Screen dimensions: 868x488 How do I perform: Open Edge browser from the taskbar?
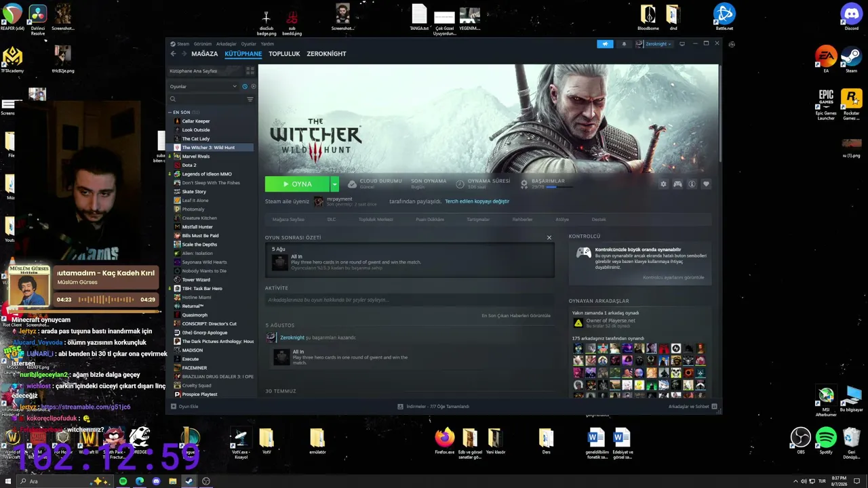140,481
